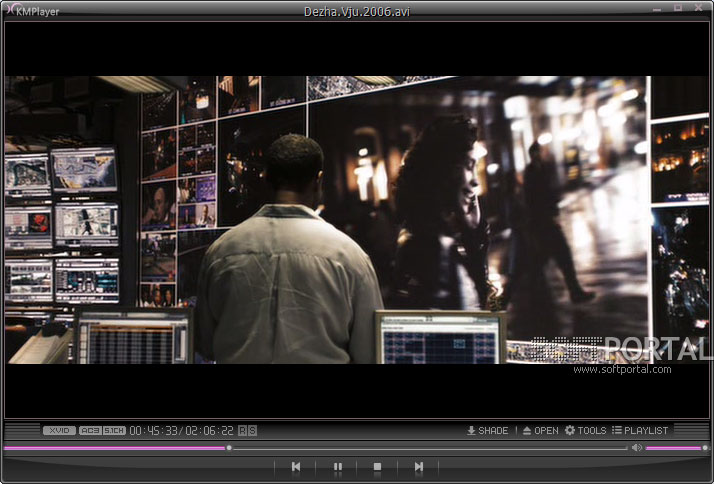Skip to the next track
Screen dimensions: 714x484
[418, 466]
